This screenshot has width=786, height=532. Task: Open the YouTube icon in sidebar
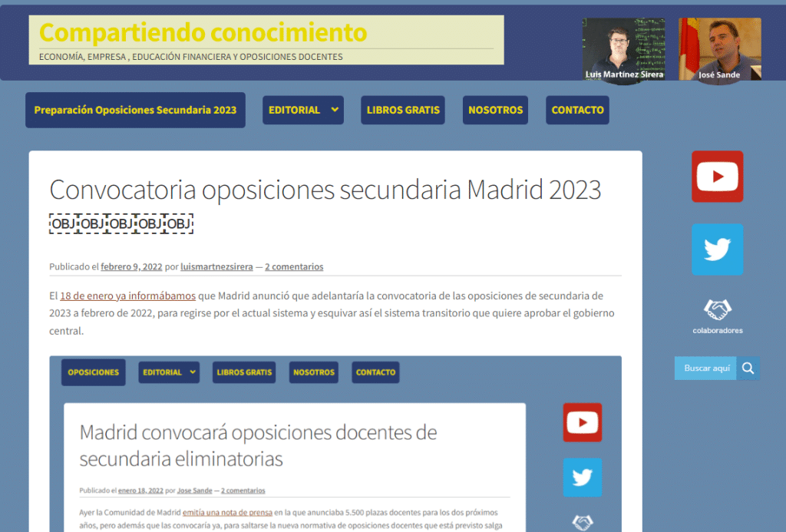click(717, 177)
